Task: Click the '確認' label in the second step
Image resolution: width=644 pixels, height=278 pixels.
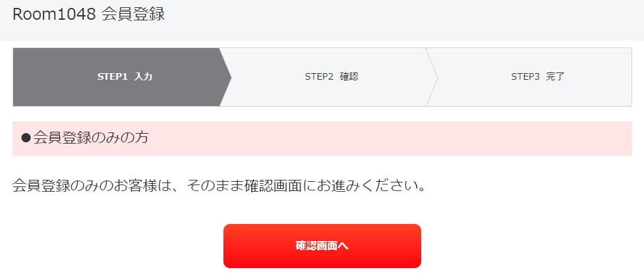Action: (x=349, y=77)
